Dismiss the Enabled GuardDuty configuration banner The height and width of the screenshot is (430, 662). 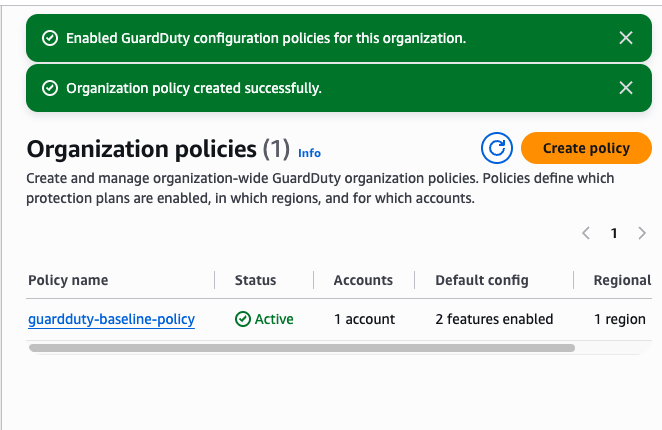click(x=626, y=38)
